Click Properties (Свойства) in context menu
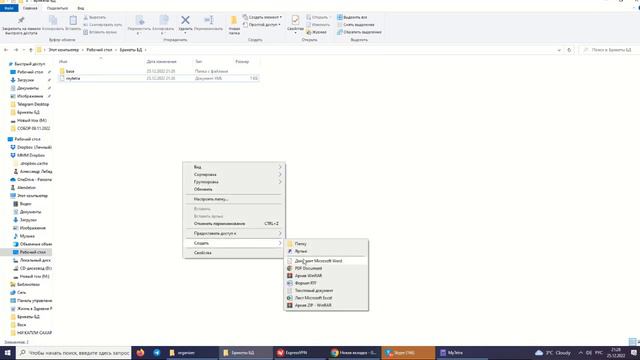 point(233,253)
